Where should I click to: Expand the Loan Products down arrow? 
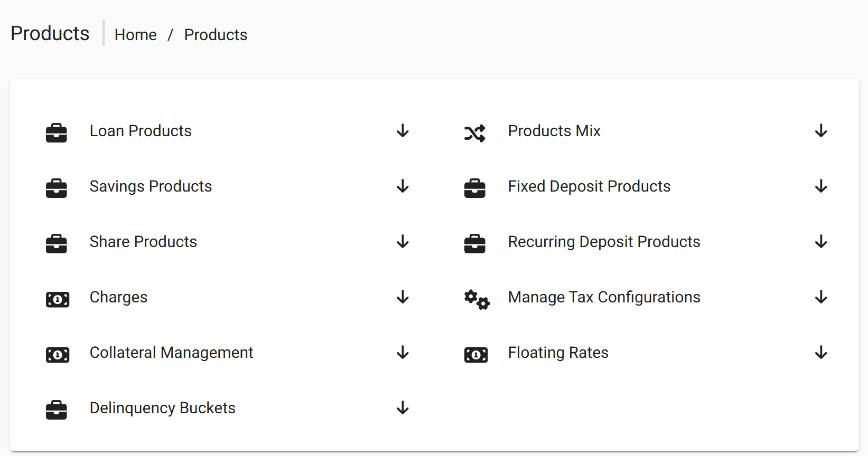tap(403, 131)
